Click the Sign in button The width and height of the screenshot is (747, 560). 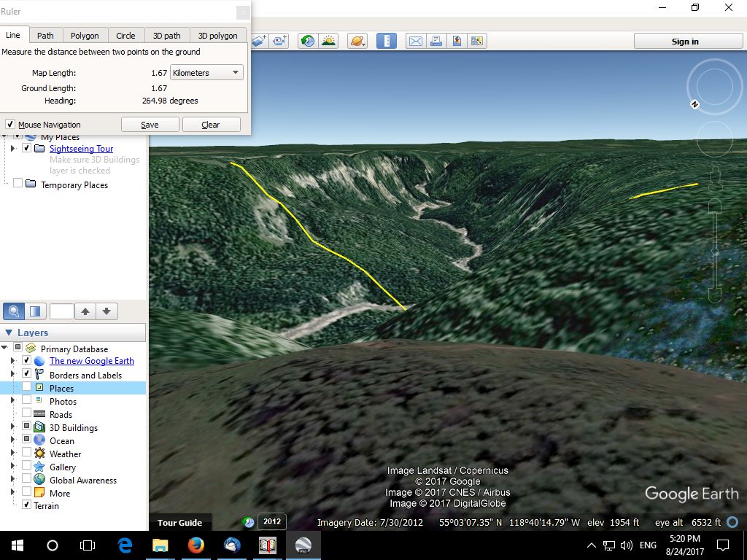pyautogui.click(x=688, y=42)
